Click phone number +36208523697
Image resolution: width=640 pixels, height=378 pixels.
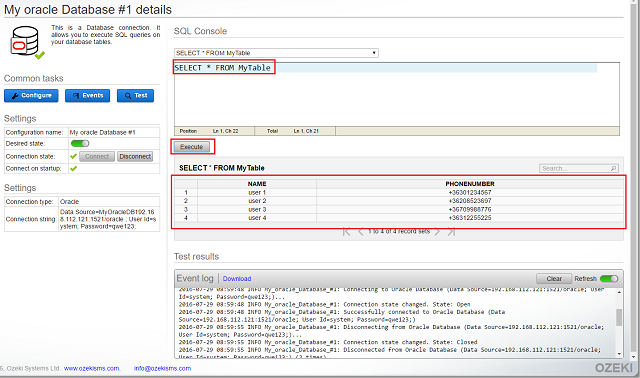tap(470, 201)
